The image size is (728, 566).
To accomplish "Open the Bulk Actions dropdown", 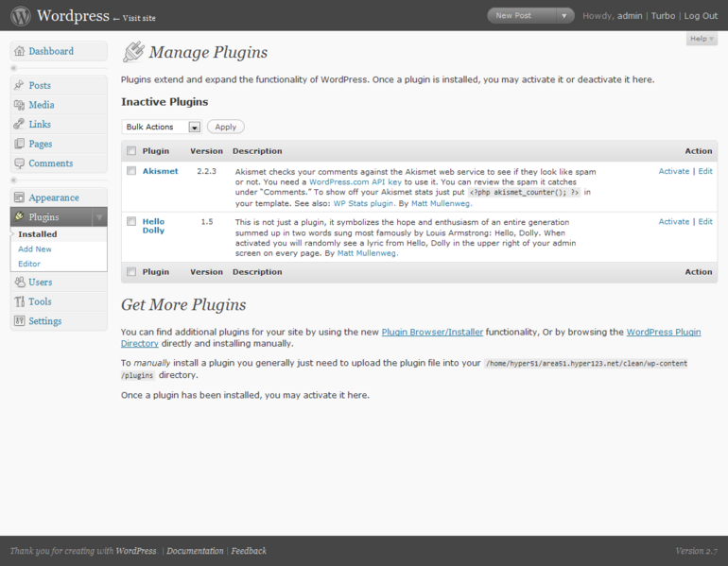I will 162,127.
